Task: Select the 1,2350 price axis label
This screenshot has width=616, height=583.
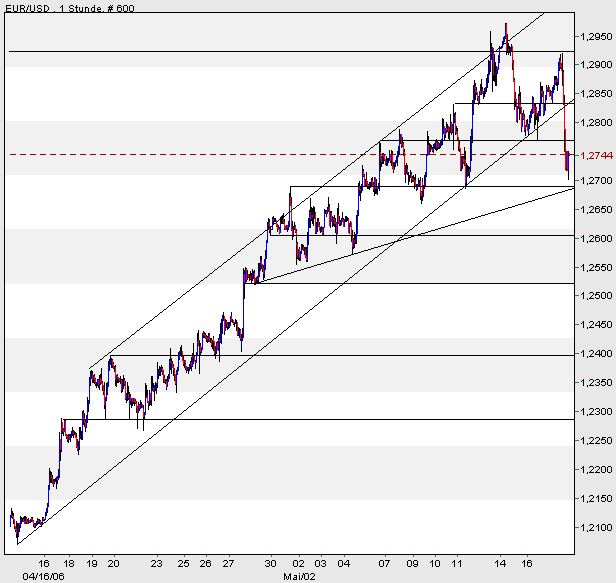Action: [596, 382]
